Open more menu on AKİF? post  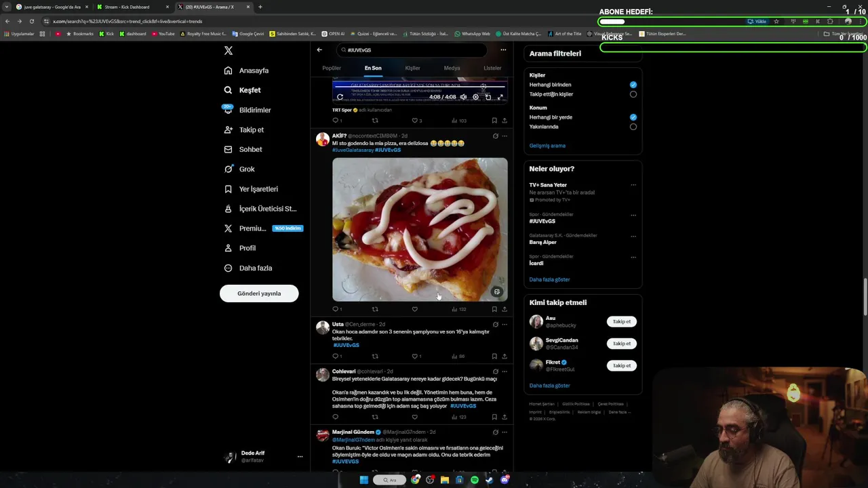coord(505,136)
